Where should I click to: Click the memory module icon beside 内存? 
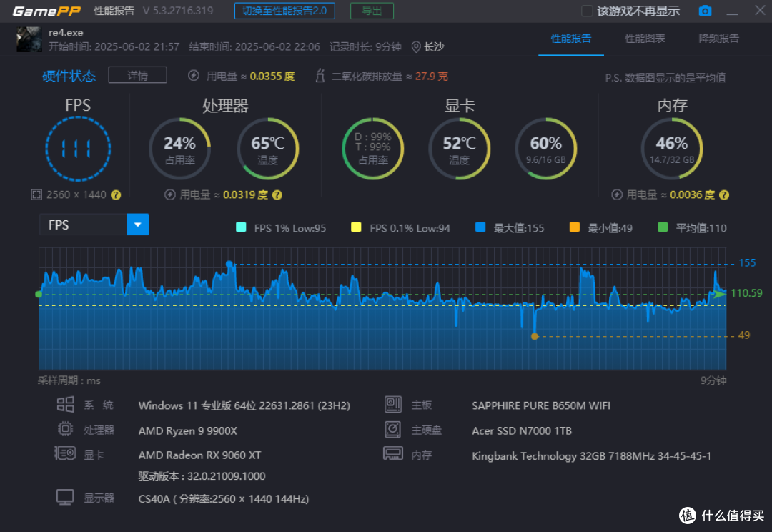coord(393,453)
